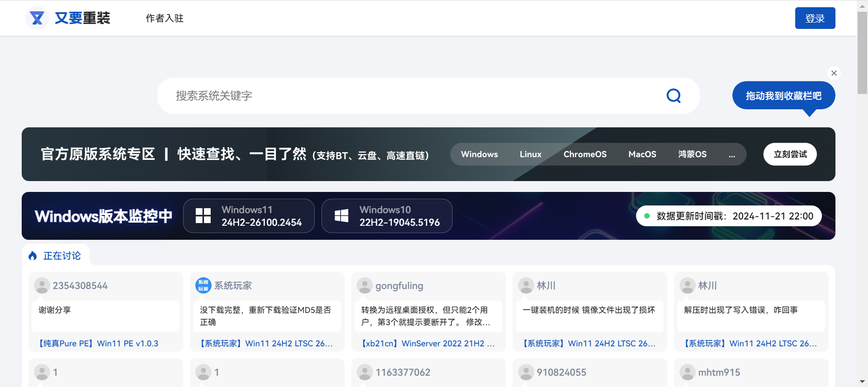This screenshot has width=868, height=387.
Task: Select the 鸿蒙OS category
Action: click(x=692, y=154)
